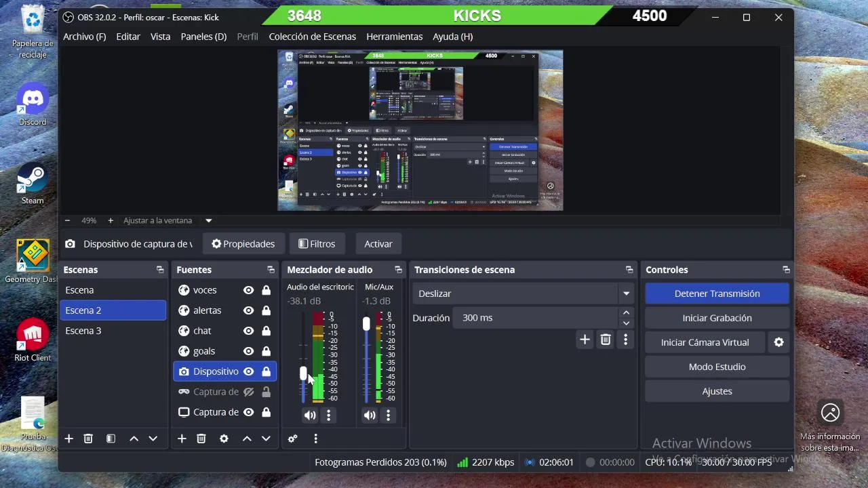Viewport: 868px width, 488px height.
Task: Add a new scene with plus icon
Action: click(68, 439)
